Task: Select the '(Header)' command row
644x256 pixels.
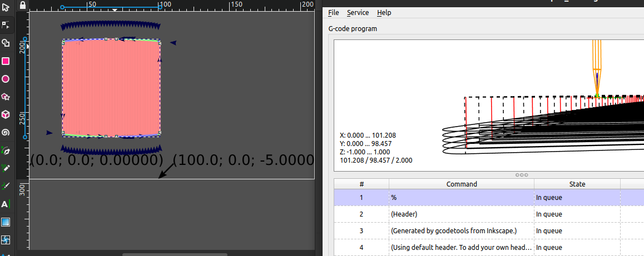Action: point(489,214)
